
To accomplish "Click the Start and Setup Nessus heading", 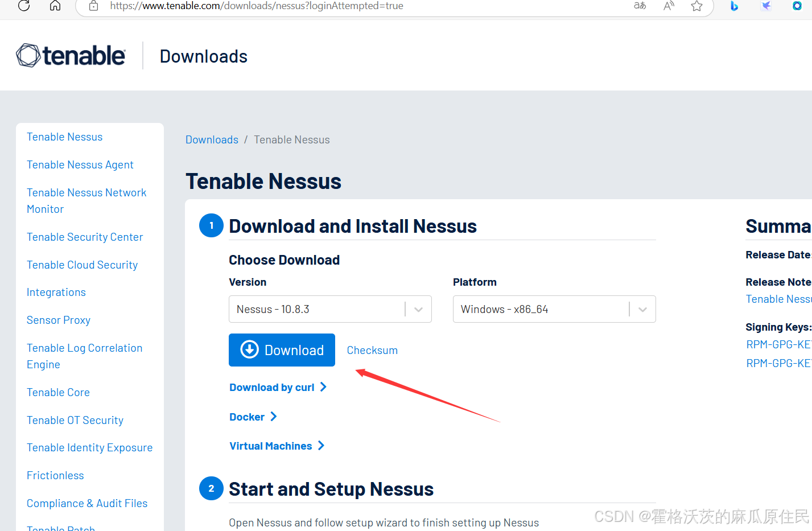I will pyautogui.click(x=331, y=489).
